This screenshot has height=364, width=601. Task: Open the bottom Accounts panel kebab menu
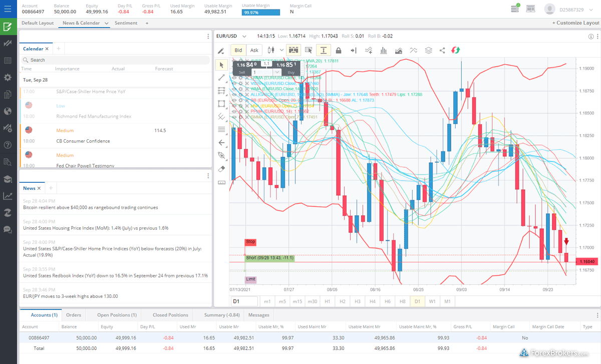597,315
